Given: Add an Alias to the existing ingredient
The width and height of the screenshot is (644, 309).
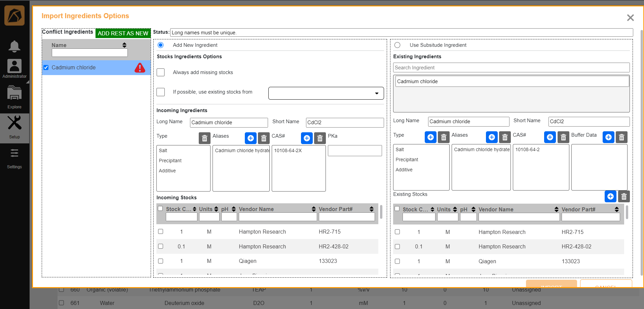Looking at the screenshot, I should [x=492, y=137].
